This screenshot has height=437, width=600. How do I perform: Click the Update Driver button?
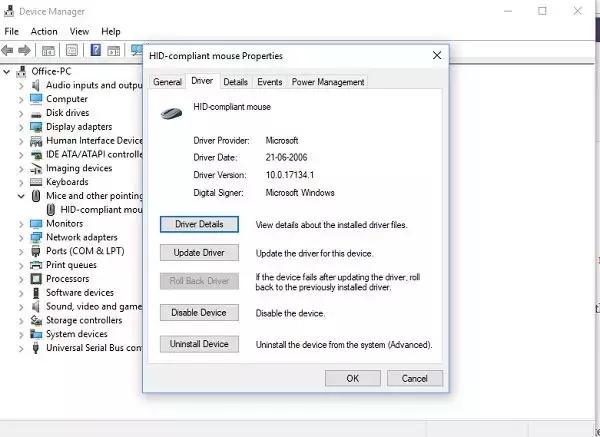tap(199, 253)
